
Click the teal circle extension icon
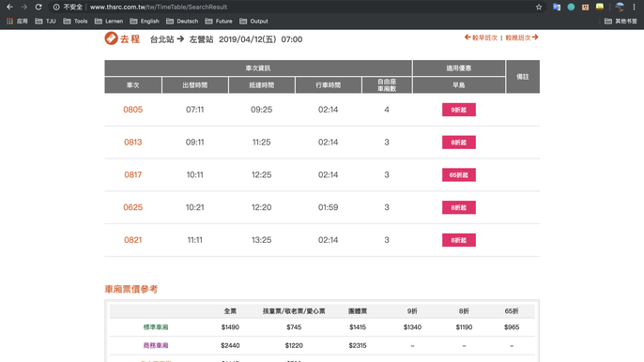(x=571, y=7)
